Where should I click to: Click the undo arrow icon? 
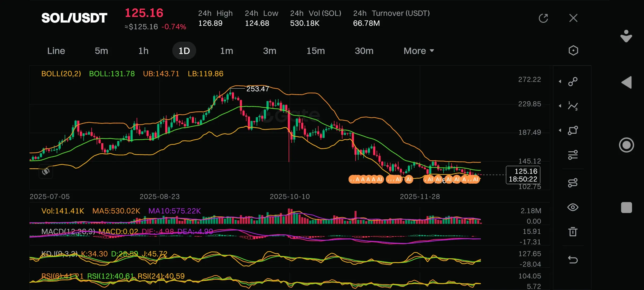click(x=573, y=260)
